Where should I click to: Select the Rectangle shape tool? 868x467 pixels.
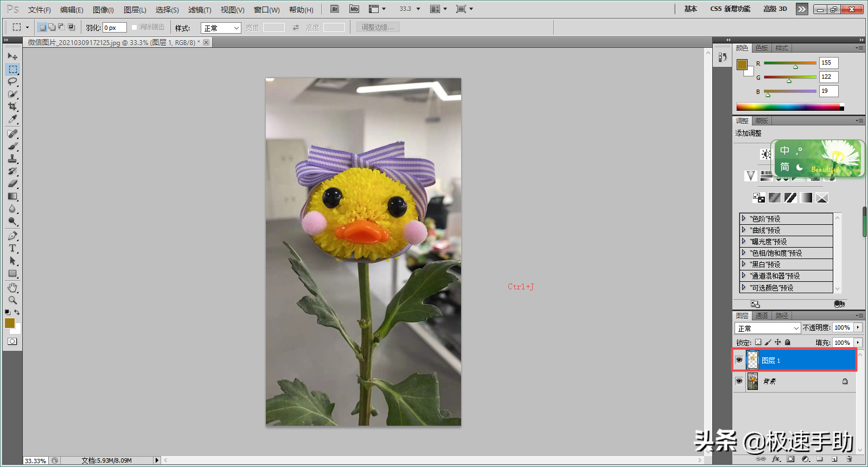(12, 273)
